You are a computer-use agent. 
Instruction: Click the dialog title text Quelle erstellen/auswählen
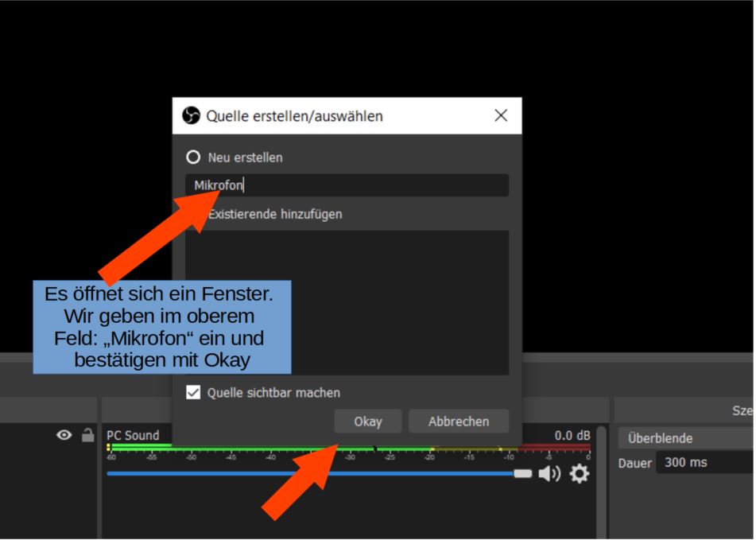point(294,116)
